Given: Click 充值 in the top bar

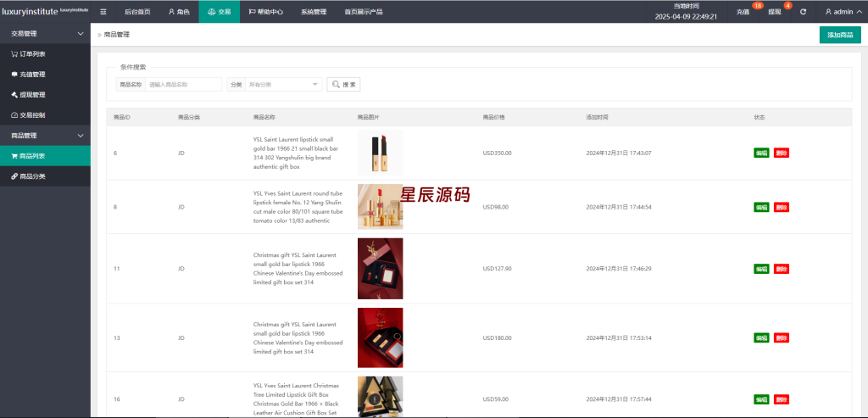Looking at the screenshot, I should [743, 12].
